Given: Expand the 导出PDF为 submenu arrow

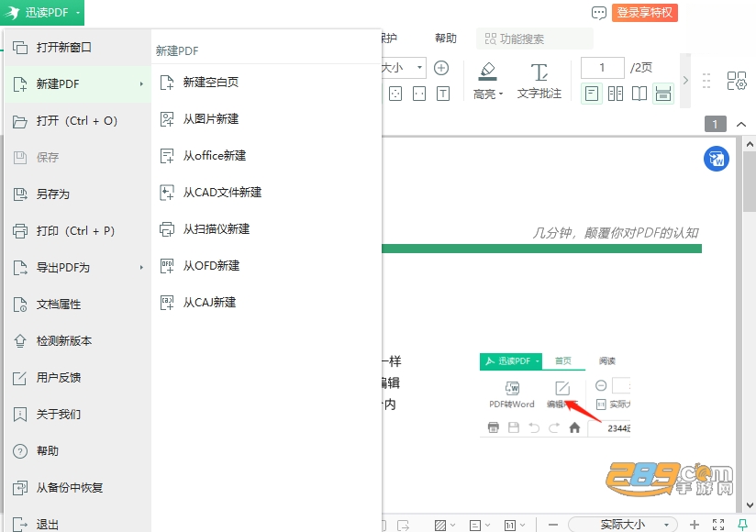Looking at the screenshot, I should (x=141, y=268).
